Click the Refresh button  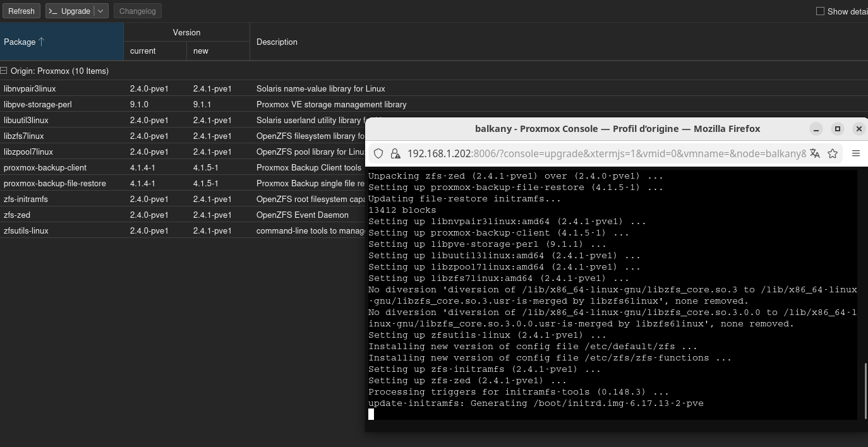pos(21,11)
